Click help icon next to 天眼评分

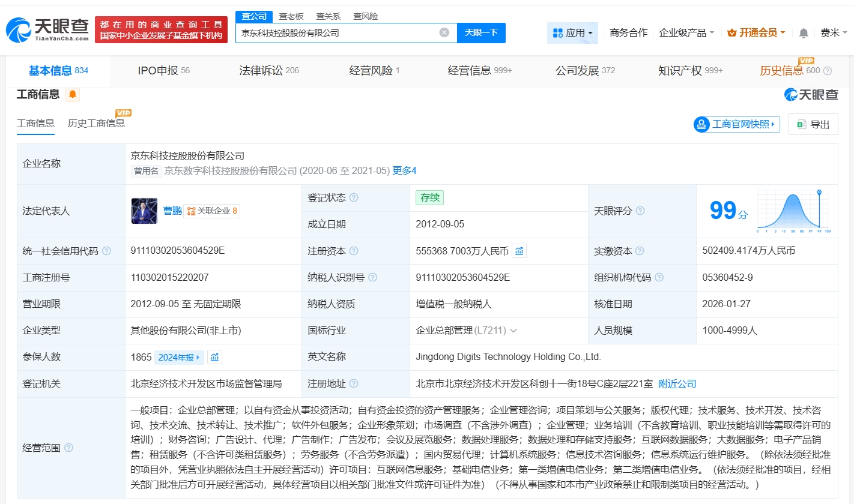[640, 211]
